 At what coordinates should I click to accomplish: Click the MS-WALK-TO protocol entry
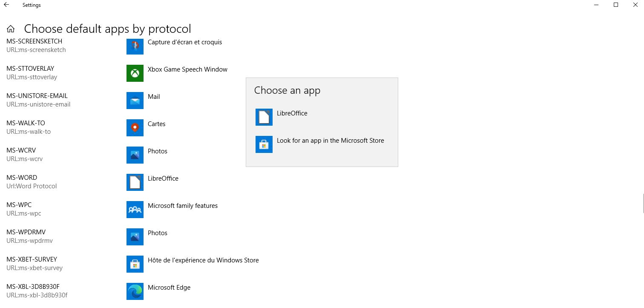coord(29,127)
